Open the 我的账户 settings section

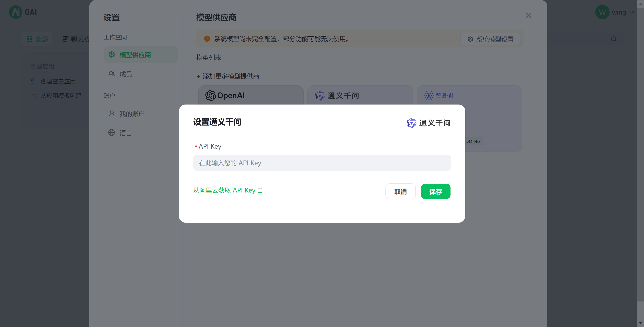[141, 113]
